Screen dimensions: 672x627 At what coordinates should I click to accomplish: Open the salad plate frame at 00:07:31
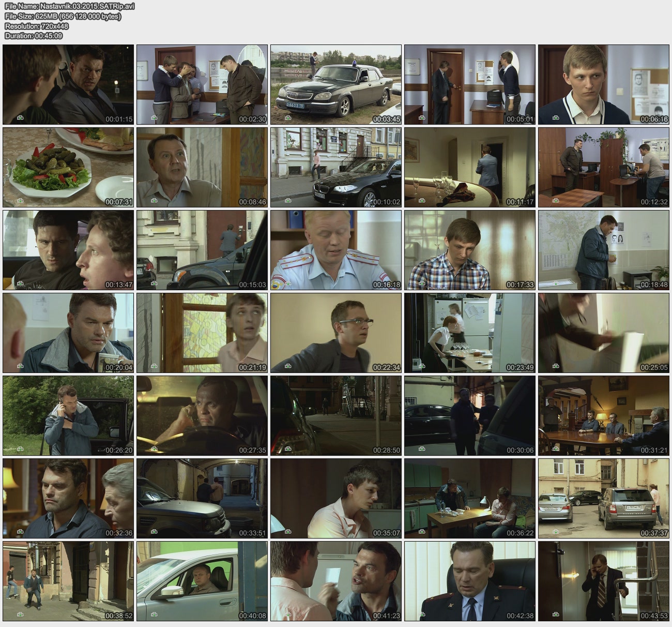68,167
